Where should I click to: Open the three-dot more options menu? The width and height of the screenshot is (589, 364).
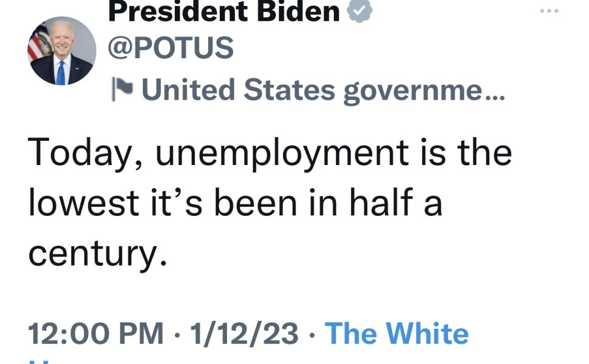point(549,11)
